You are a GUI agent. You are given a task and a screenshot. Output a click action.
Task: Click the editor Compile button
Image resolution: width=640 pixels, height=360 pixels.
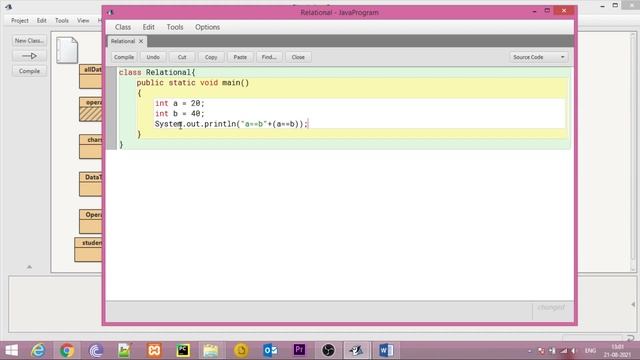click(x=124, y=57)
